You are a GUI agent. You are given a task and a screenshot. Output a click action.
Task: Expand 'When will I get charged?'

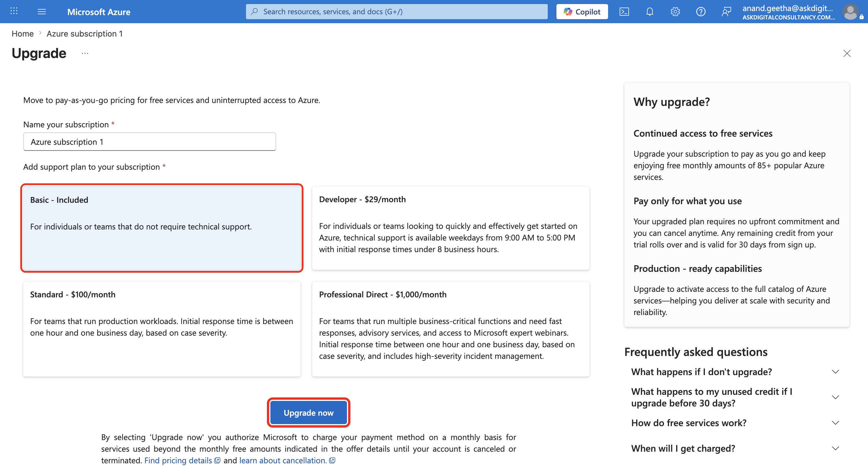coord(735,448)
